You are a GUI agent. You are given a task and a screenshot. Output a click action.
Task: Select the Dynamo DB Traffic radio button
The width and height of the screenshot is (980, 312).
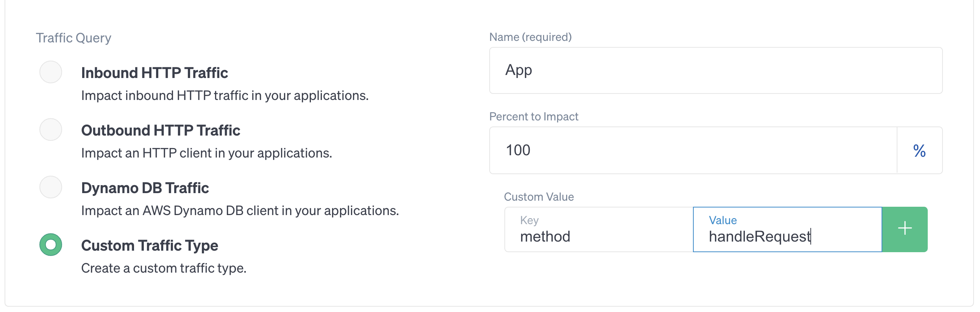51,187
